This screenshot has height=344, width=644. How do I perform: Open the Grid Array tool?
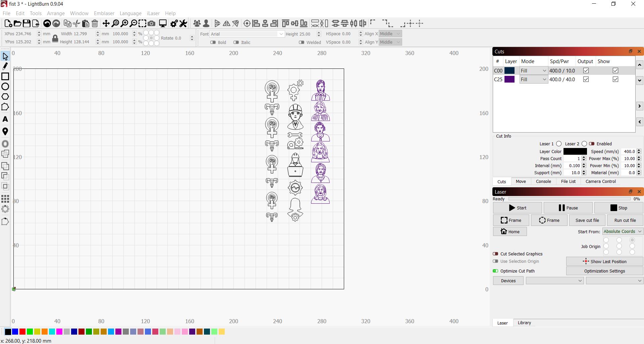[x=5, y=199]
